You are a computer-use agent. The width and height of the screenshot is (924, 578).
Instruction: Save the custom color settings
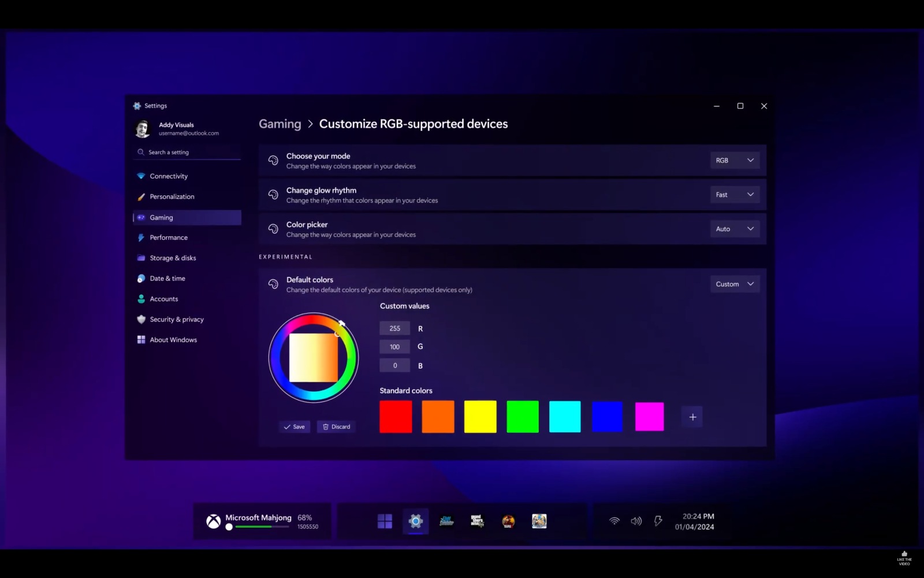[x=295, y=427]
